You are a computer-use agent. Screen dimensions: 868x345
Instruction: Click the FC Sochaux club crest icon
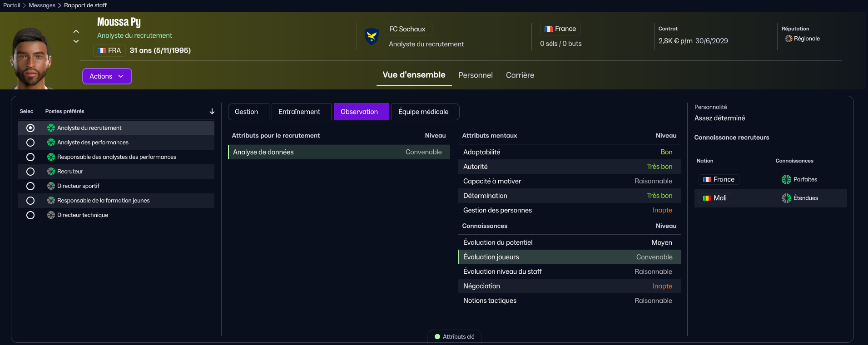coord(372,36)
